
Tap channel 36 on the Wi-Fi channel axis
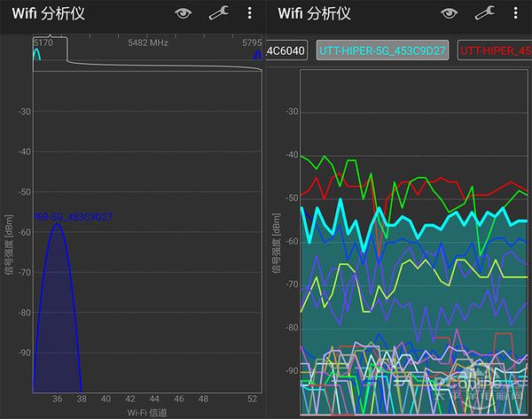click(57, 399)
